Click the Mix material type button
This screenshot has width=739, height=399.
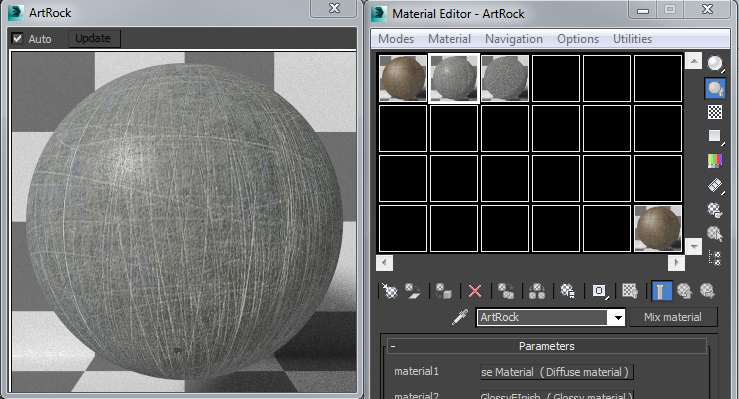(x=673, y=317)
